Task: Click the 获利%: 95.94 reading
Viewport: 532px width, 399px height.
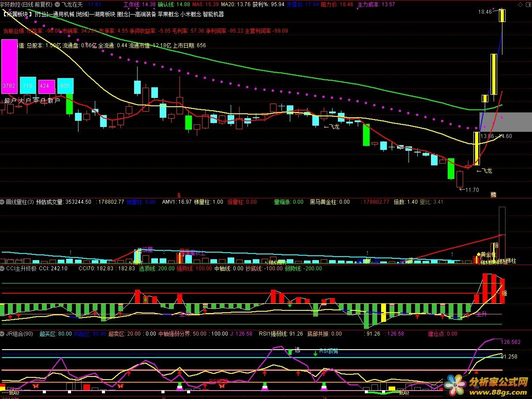Action: pos(268,4)
